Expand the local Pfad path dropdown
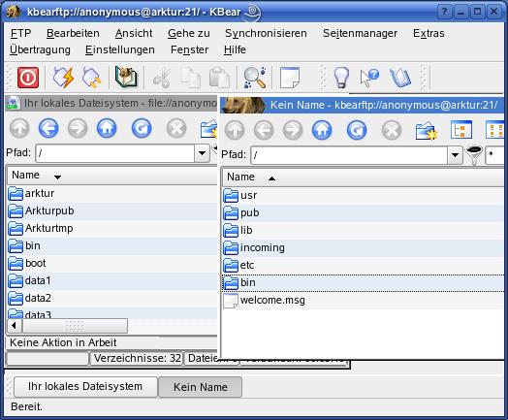This screenshot has height=420, width=508. [x=203, y=153]
